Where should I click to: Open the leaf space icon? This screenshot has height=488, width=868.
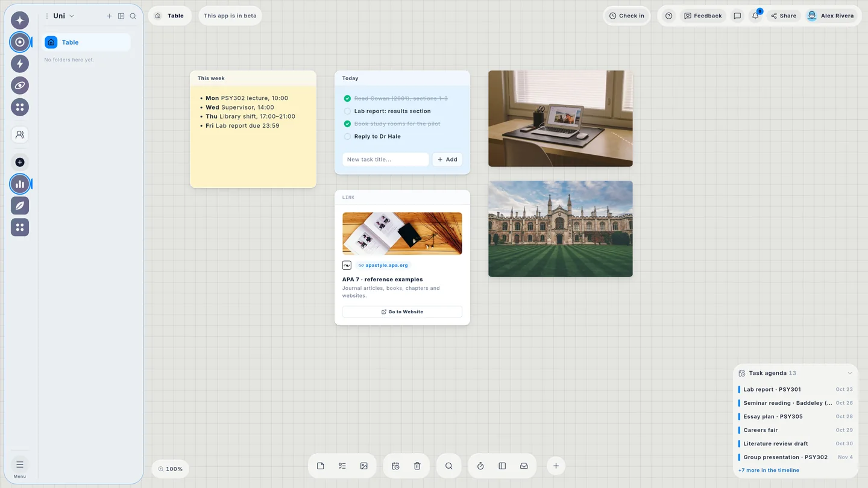(20, 206)
